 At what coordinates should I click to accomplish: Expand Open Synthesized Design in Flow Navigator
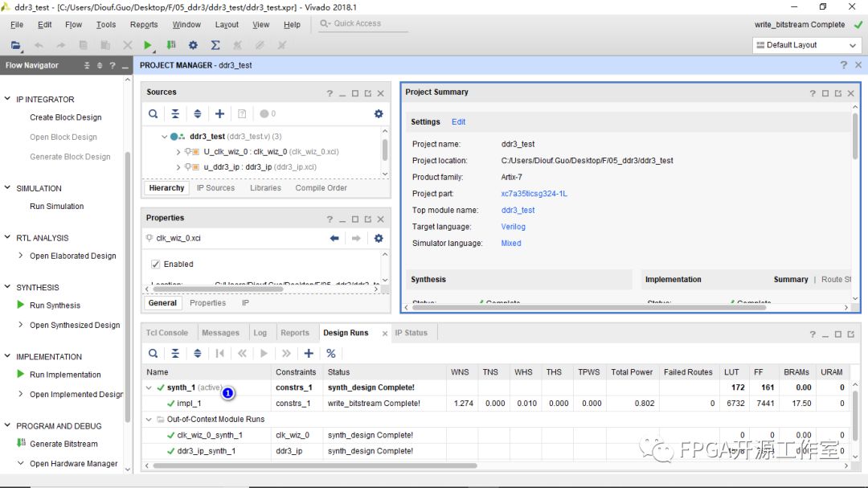point(21,325)
